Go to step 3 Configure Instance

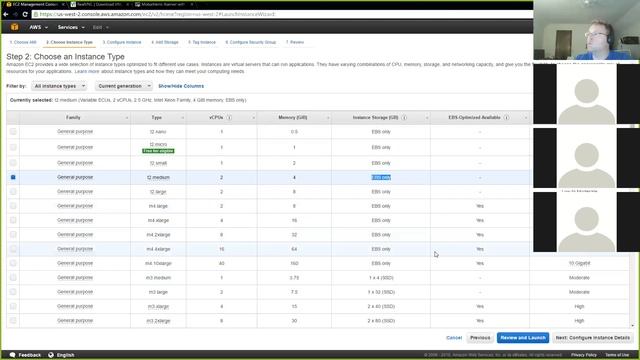pos(122,42)
